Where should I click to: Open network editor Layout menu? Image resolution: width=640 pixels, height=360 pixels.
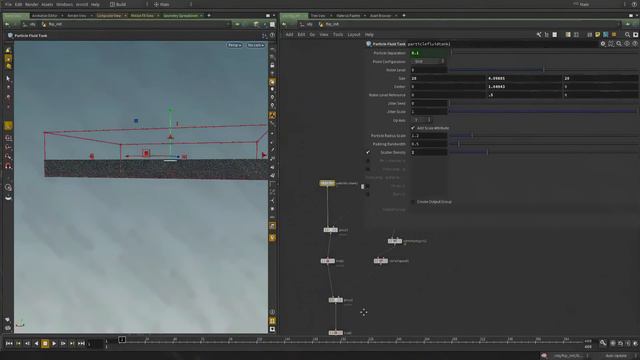click(354, 35)
